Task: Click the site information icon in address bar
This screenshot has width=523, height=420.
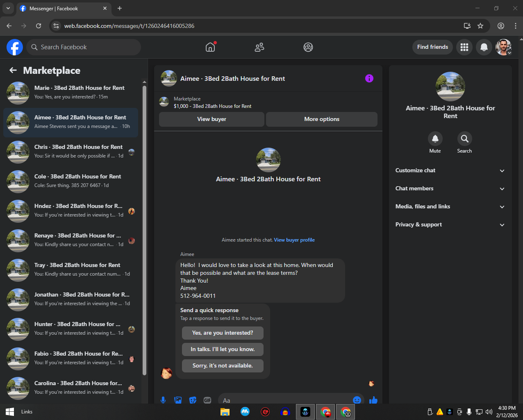Action: pos(57,26)
